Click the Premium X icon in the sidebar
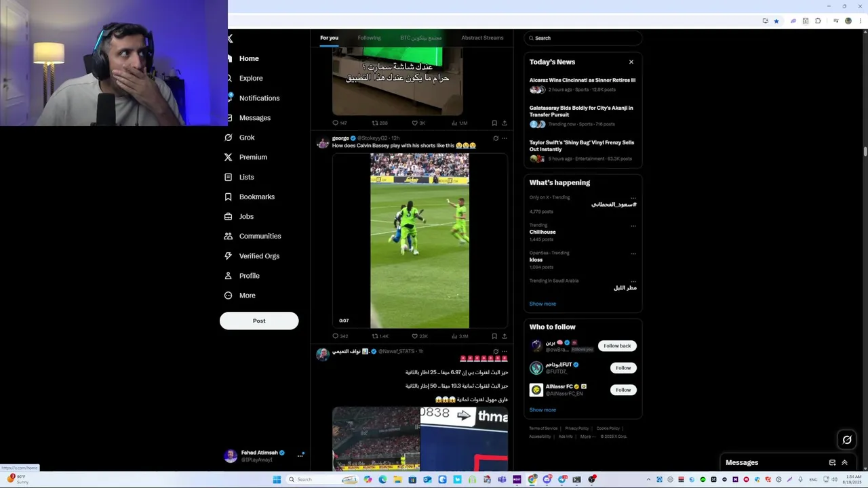Viewport: 868px width, 488px height. point(229,157)
